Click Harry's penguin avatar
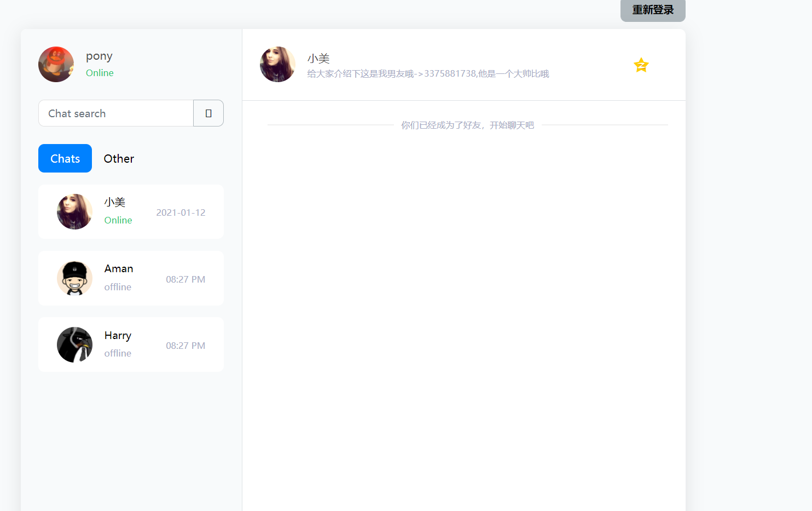812x511 pixels. pos(74,345)
